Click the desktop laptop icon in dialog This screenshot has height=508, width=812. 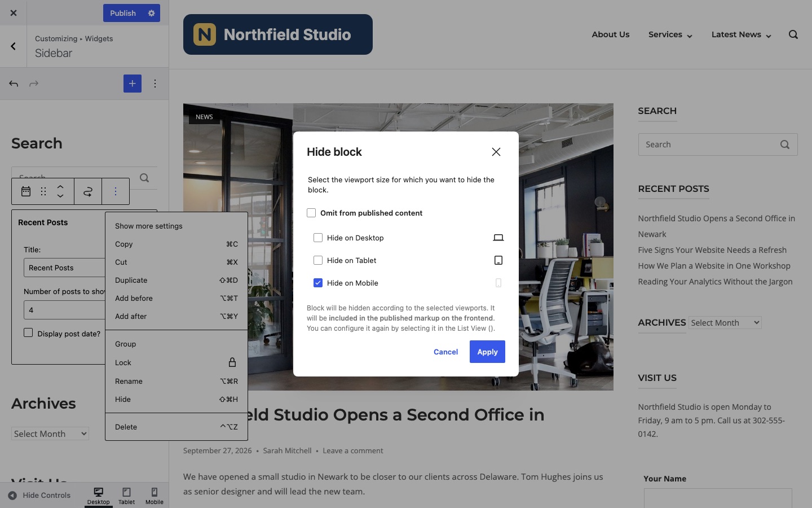tap(498, 238)
